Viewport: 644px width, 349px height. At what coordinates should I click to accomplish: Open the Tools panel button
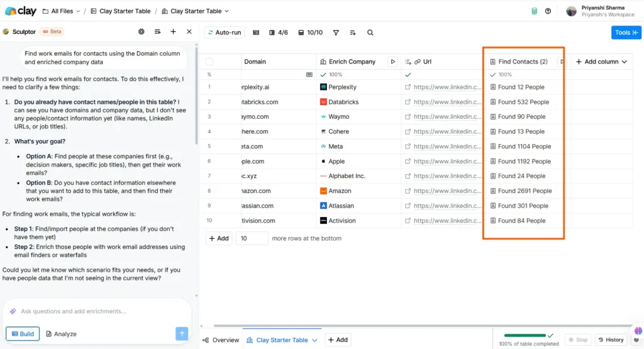tap(626, 33)
